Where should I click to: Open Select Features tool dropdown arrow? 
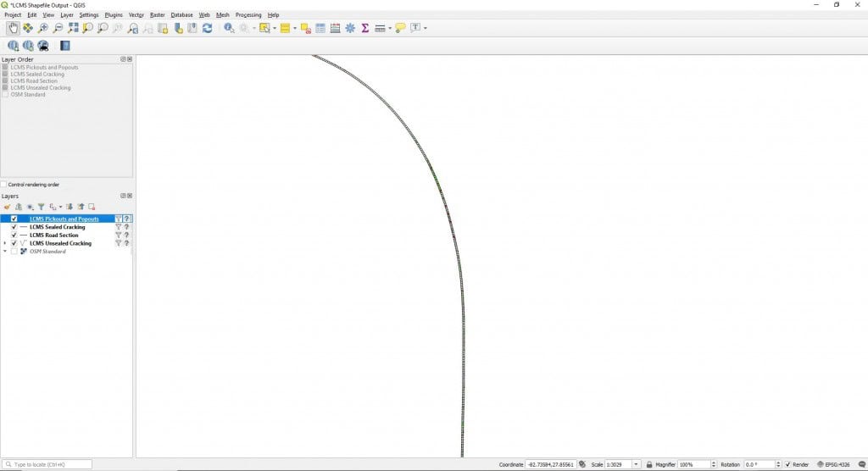click(x=275, y=28)
